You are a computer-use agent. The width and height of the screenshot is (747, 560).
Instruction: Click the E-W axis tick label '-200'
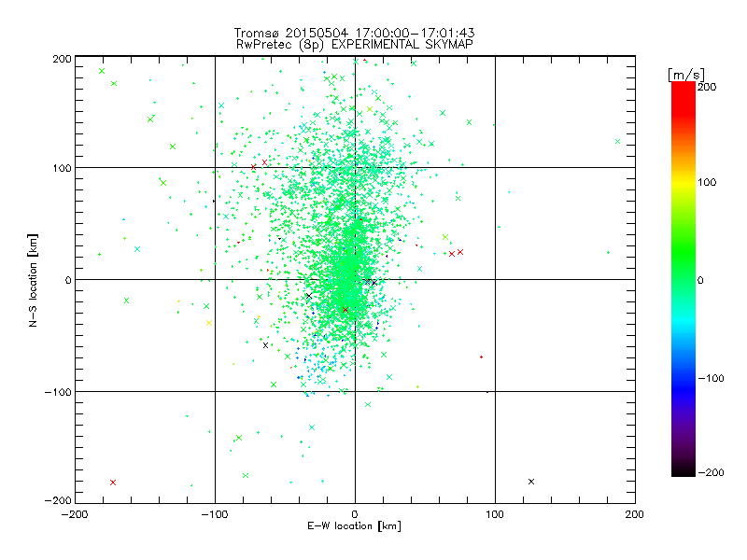pos(75,514)
